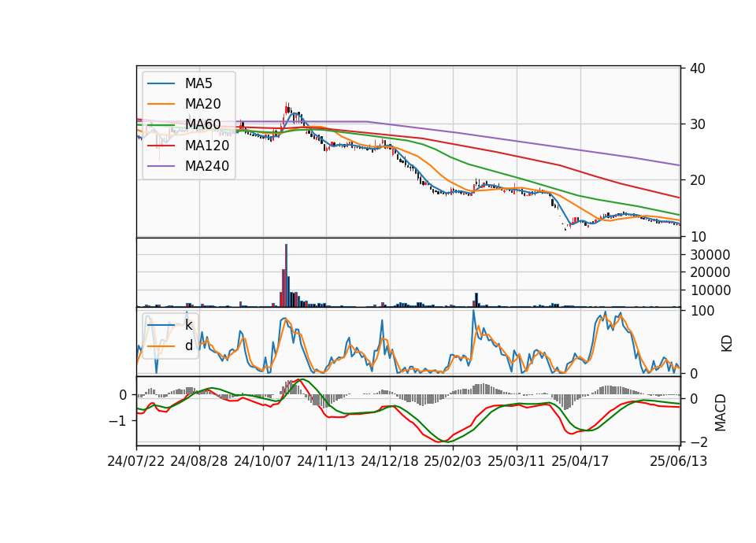Screen dimensions: 756x543
Task: Click the MA20 legend label
Action: point(202,104)
